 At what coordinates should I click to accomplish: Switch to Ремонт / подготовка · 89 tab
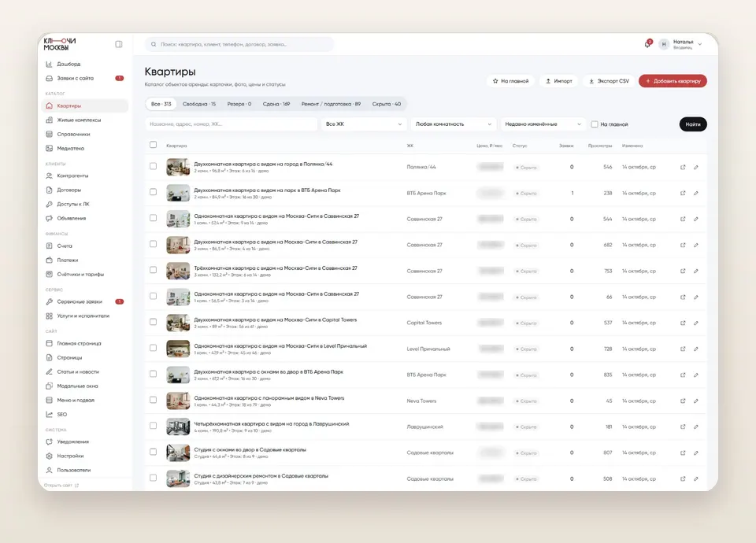coord(331,104)
